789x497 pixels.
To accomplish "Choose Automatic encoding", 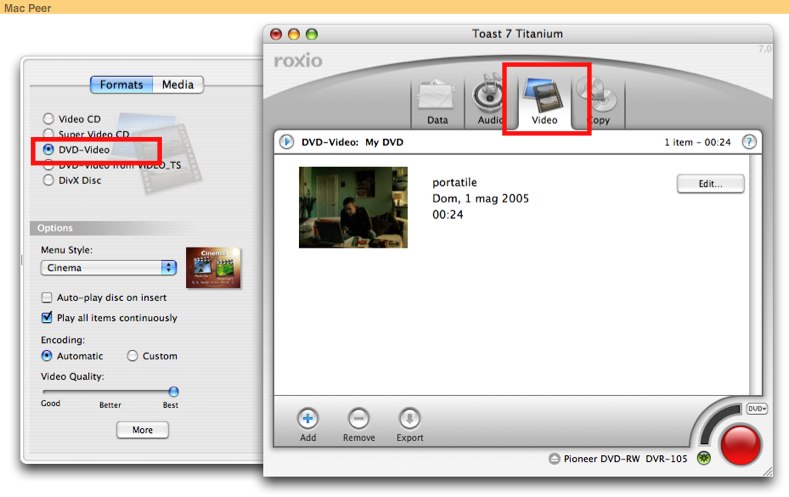I will click(x=47, y=356).
